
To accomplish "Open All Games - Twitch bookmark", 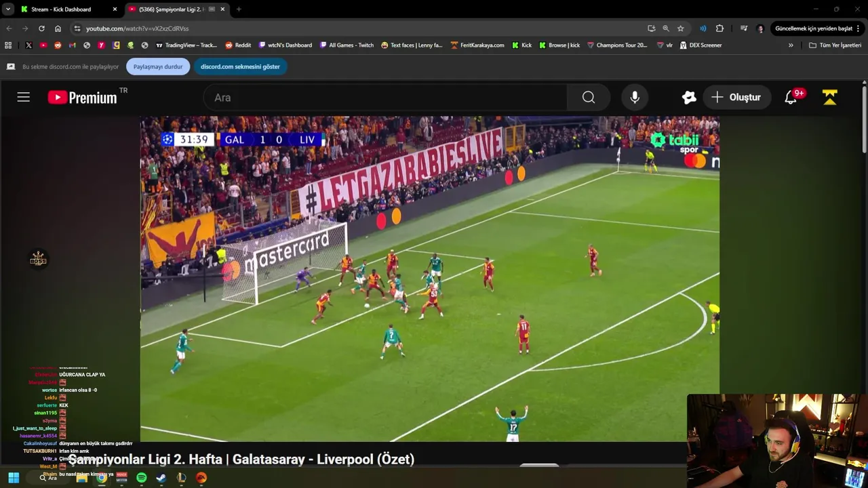I will (x=346, y=45).
